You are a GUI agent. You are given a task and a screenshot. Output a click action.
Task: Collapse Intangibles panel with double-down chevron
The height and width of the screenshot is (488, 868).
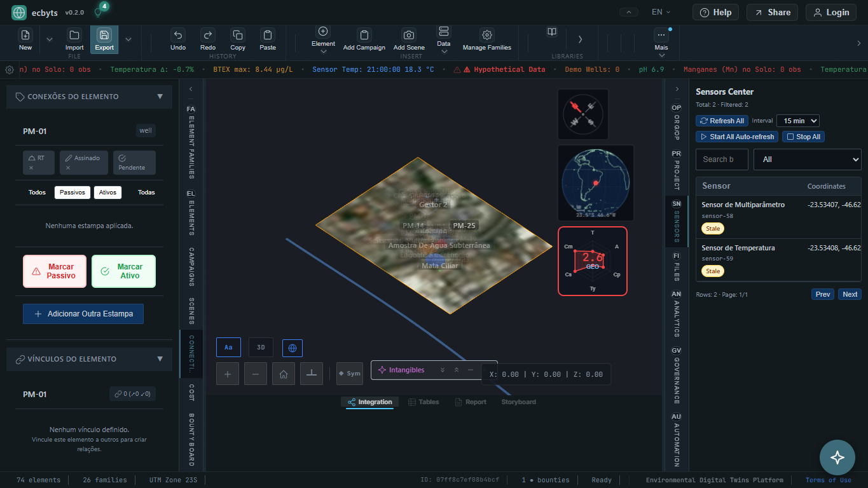click(443, 370)
